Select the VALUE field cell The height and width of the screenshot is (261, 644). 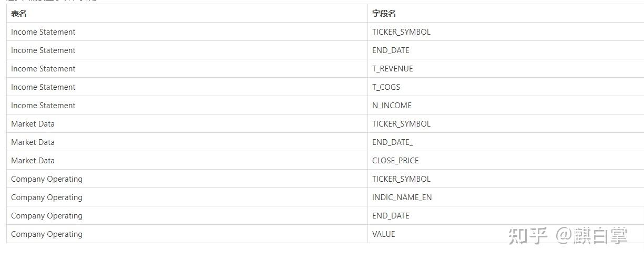tap(383, 234)
